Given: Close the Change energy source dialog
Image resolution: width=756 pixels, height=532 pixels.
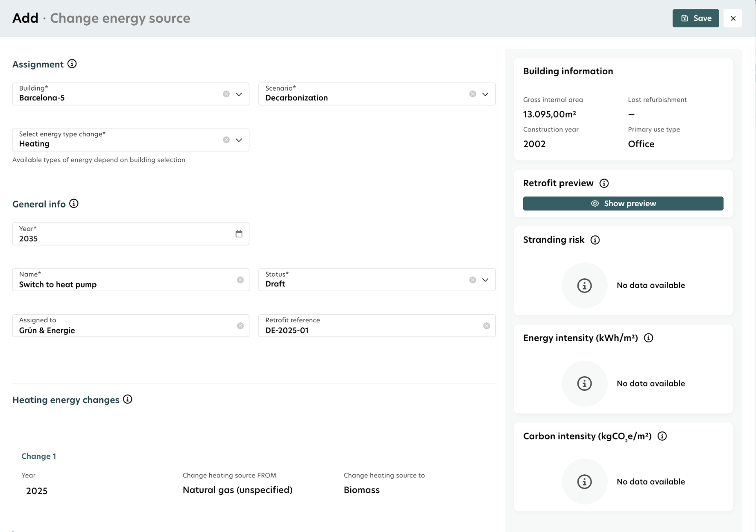Looking at the screenshot, I should [733, 18].
